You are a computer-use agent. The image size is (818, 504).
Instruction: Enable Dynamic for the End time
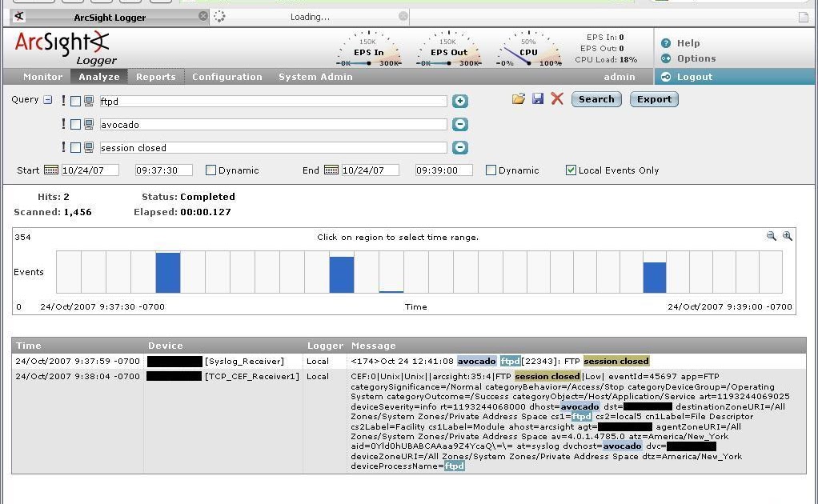click(x=491, y=170)
